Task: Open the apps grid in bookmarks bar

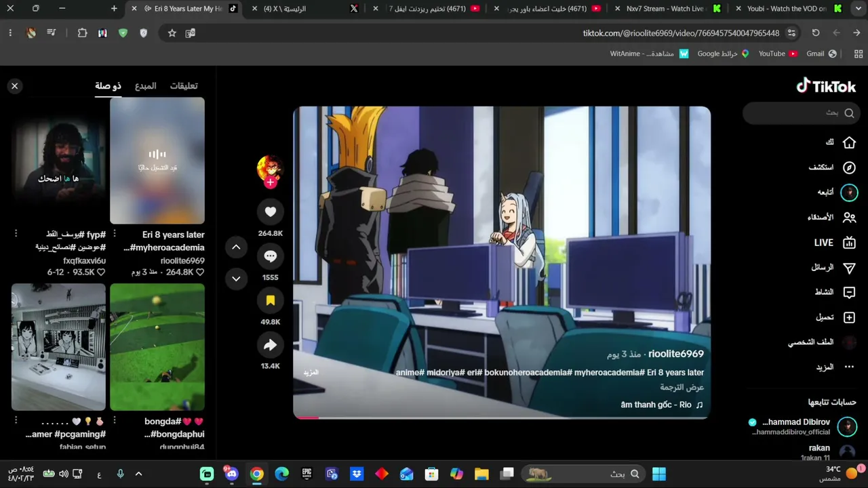Action: coord(859,54)
